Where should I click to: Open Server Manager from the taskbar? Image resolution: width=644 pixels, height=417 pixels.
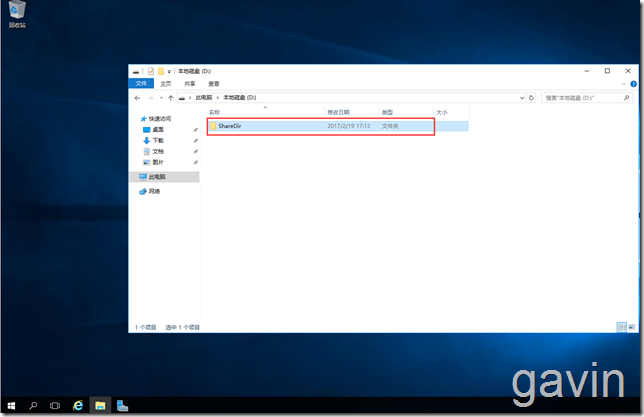point(122,406)
